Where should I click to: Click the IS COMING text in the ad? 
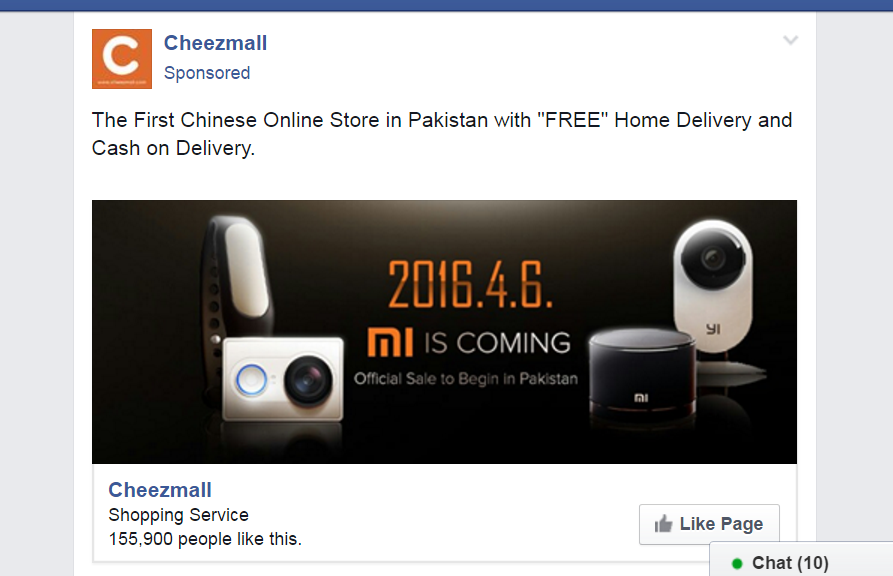[x=497, y=343]
